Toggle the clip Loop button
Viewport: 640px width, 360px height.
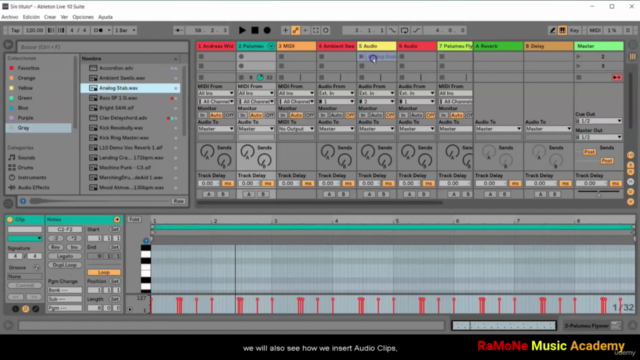(104, 272)
